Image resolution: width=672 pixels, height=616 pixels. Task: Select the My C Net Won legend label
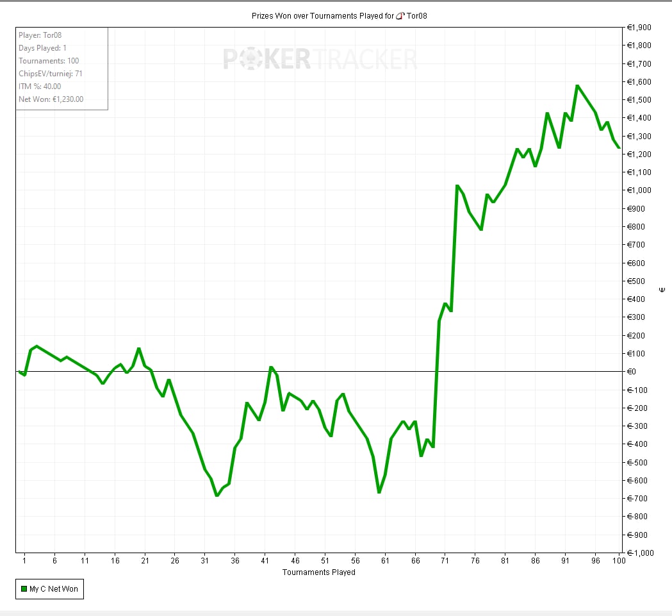pyautogui.click(x=54, y=589)
